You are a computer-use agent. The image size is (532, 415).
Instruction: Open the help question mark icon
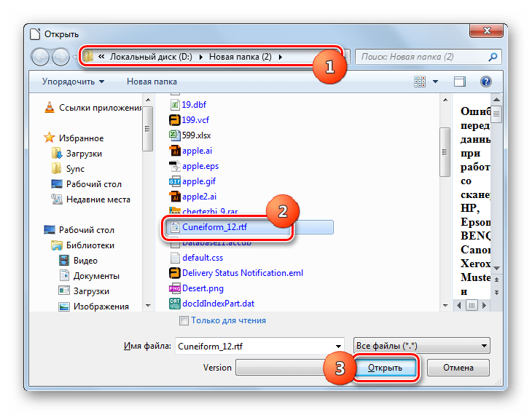(486, 82)
